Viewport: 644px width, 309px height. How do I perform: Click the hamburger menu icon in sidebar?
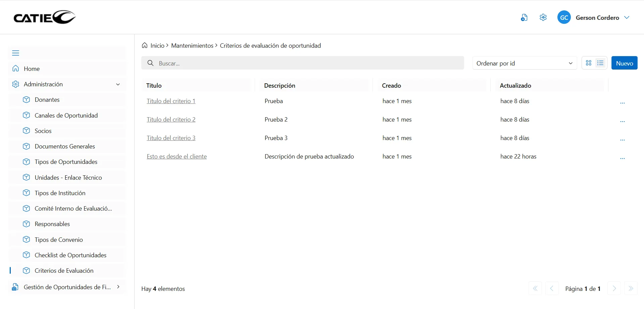tap(15, 53)
